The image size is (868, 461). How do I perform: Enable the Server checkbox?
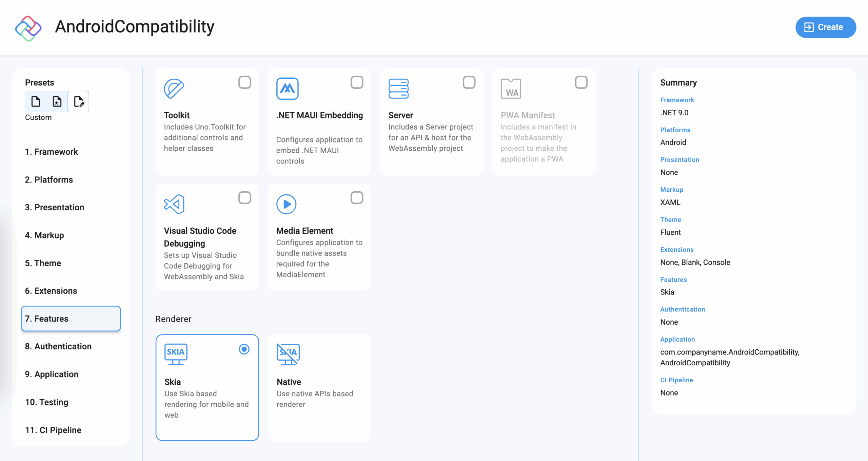[x=469, y=82]
